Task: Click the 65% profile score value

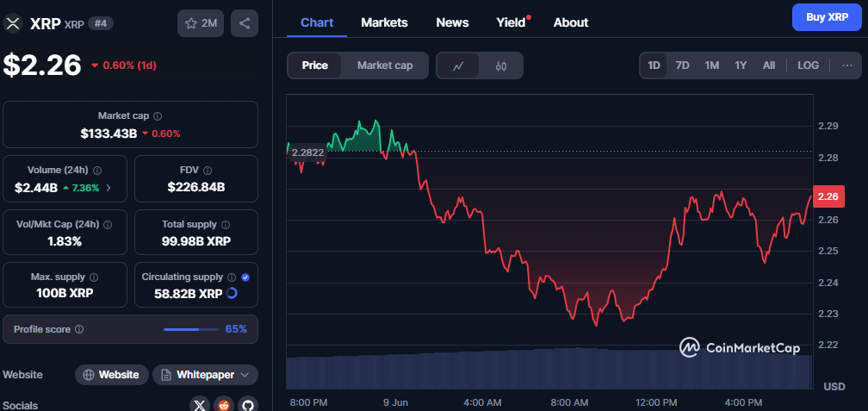Action: pos(236,329)
